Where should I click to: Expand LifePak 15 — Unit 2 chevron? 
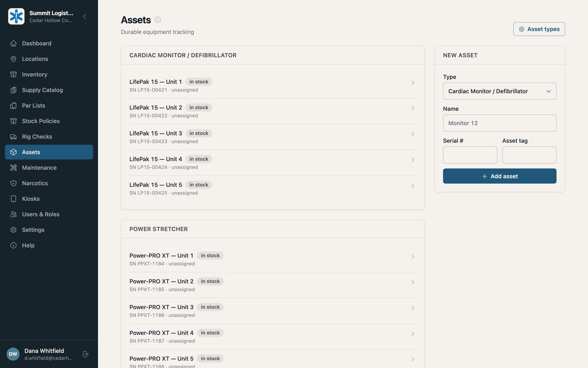[413, 108]
